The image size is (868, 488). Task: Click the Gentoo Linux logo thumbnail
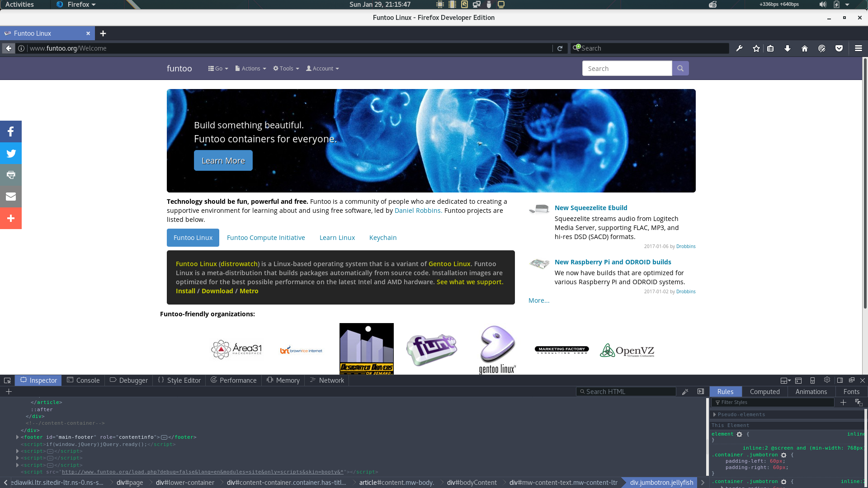click(497, 349)
